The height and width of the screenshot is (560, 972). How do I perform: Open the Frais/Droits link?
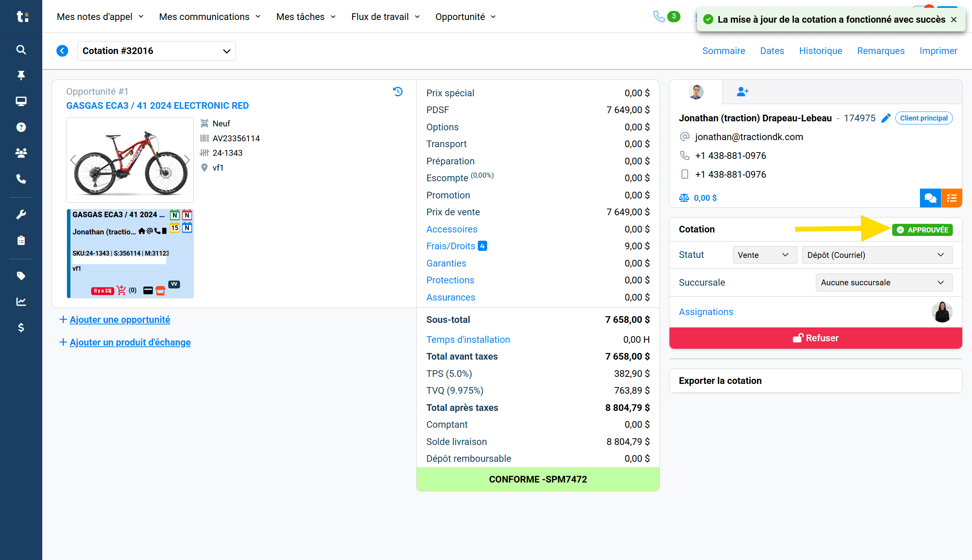point(450,246)
